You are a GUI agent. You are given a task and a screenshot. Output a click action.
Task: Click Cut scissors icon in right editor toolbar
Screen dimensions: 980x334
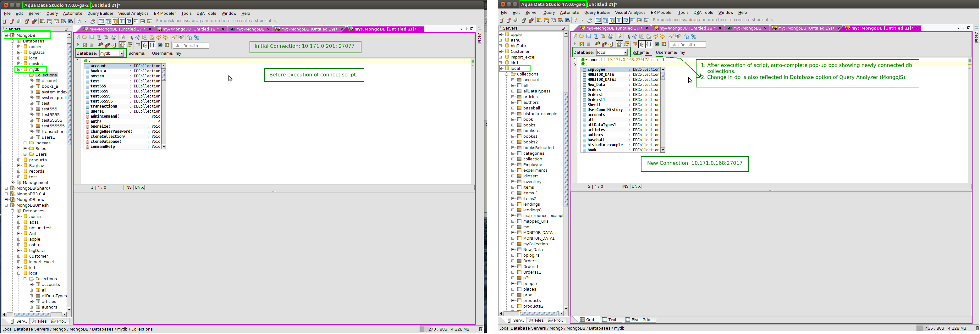click(x=635, y=36)
